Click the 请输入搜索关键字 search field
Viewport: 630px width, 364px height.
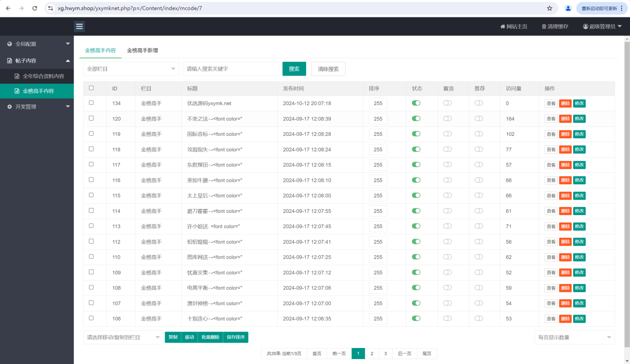pyautogui.click(x=230, y=69)
